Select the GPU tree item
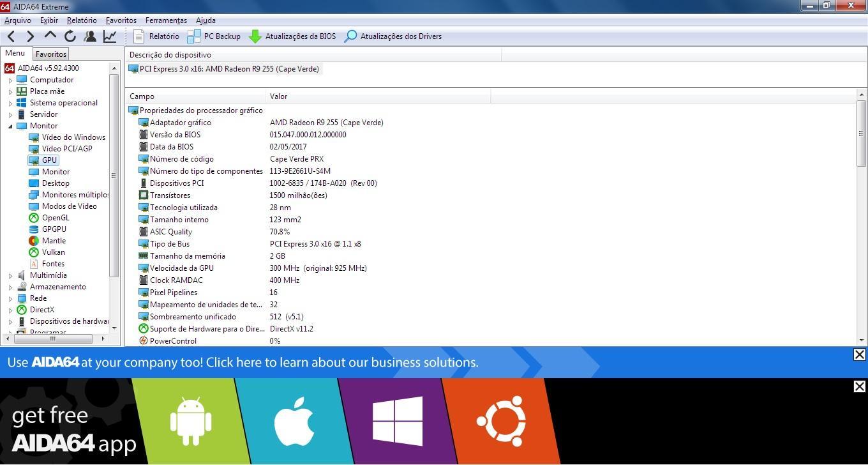This screenshot has width=868, height=465. click(x=43, y=160)
